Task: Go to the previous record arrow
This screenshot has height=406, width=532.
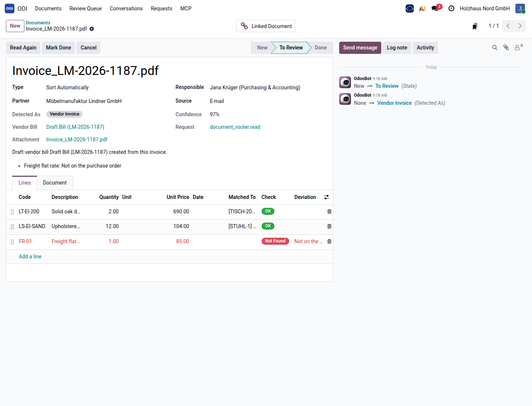Action: coord(508,26)
